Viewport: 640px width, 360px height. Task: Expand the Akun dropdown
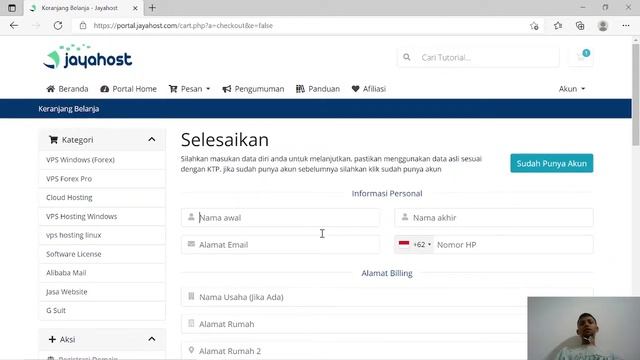tap(572, 89)
